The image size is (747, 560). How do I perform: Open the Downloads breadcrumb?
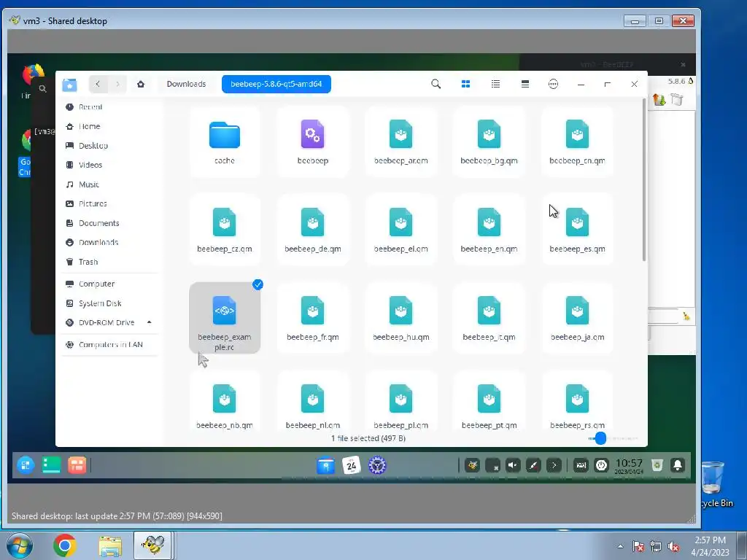(186, 84)
